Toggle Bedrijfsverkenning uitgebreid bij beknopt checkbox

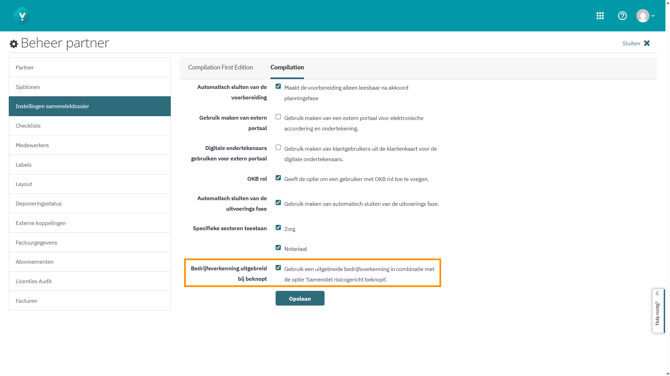(x=278, y=268)
